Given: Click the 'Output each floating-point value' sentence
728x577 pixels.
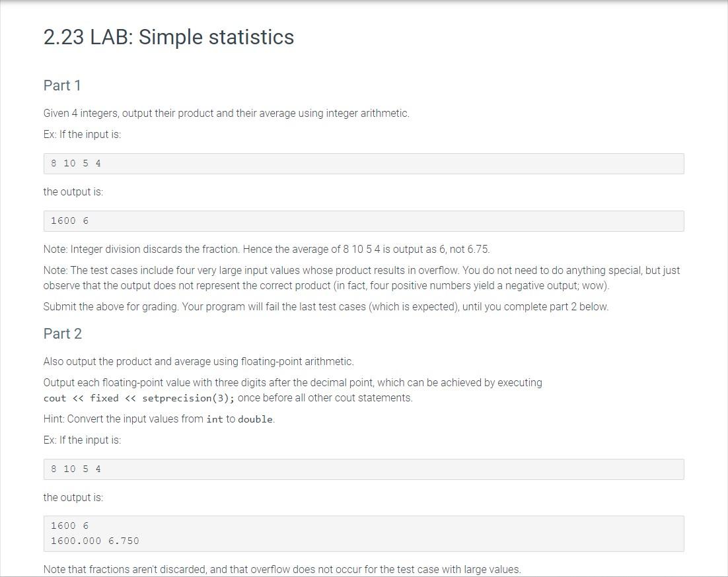Looking at the screenshot, I should coord(293,383).
